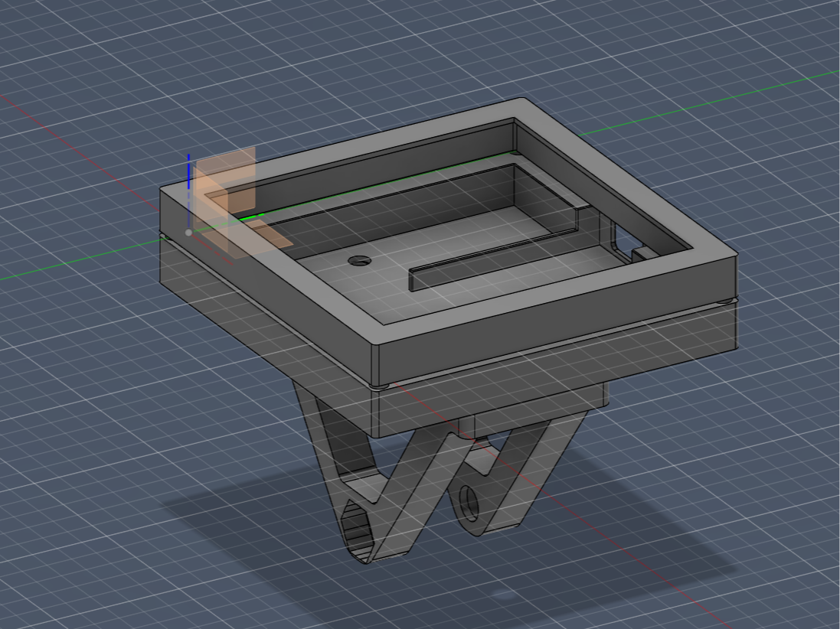Select the small circular hole in tray floor
Image resolution: width=840 pixels, height=629 pixels.
click(359, 261)
